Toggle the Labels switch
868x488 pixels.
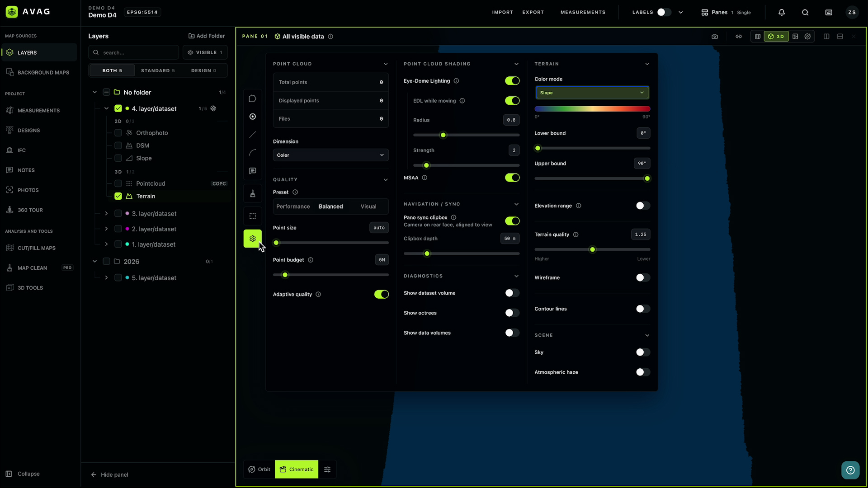pyautogui.click(x=664, y=12)
